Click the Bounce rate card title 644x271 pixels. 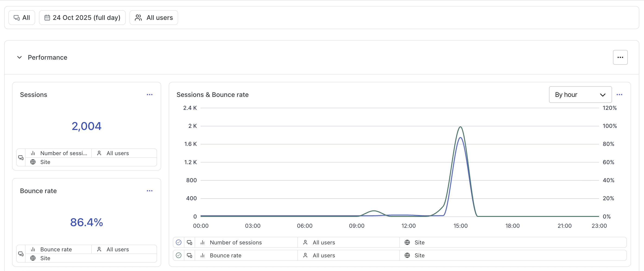38,191
